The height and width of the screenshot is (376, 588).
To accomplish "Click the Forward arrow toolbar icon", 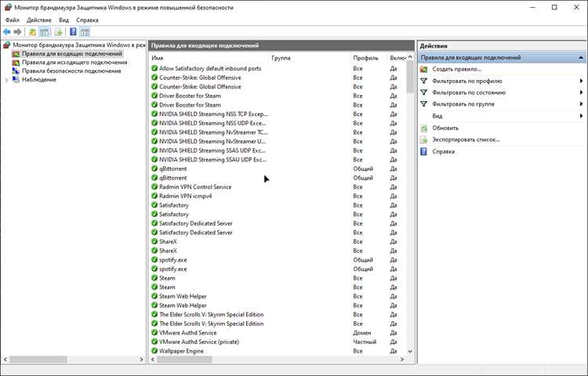I will (17, 32).
